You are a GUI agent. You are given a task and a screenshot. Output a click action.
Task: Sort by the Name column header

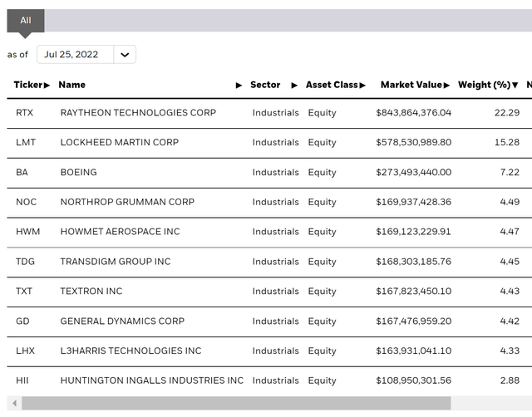click(71, 85)
